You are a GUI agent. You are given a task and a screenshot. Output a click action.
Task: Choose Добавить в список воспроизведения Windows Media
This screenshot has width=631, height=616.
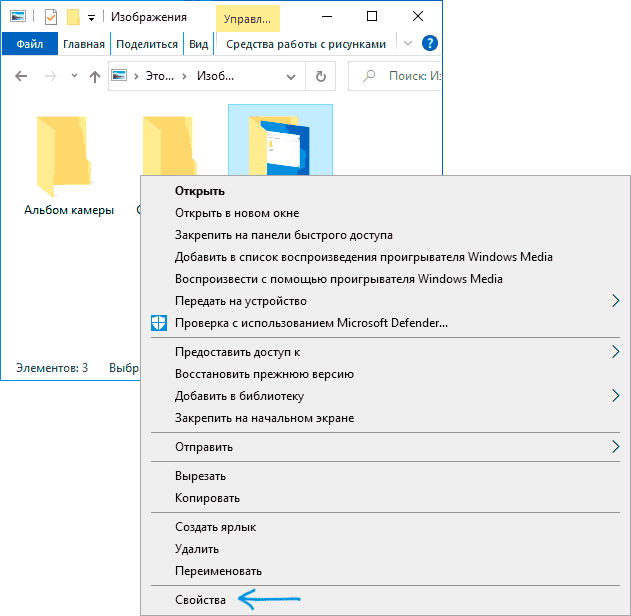coord(386,257)
